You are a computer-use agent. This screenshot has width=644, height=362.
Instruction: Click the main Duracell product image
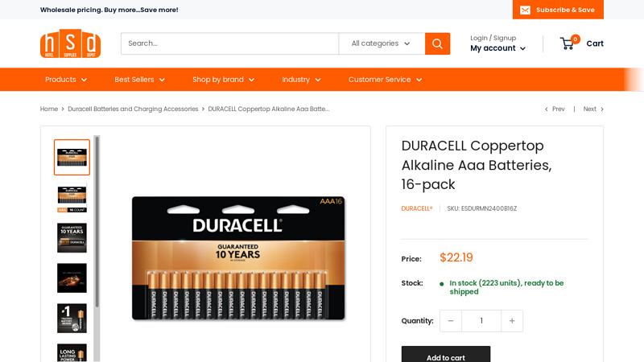238,258
